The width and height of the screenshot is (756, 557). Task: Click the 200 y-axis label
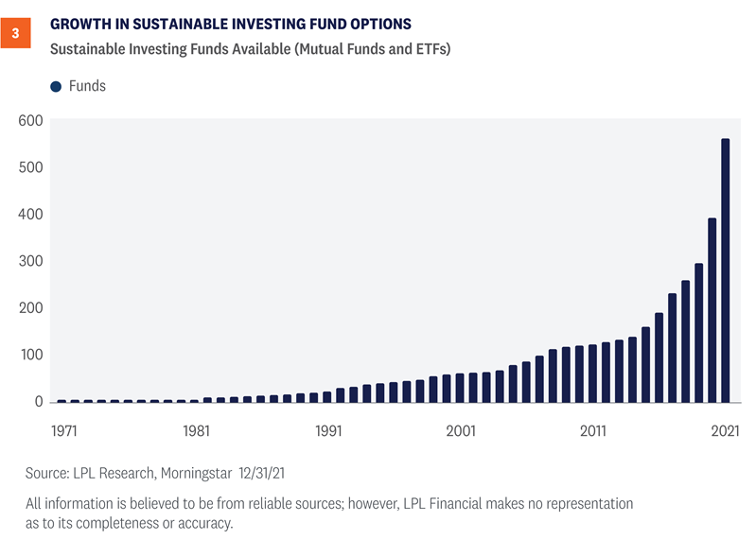click(31, 308)
